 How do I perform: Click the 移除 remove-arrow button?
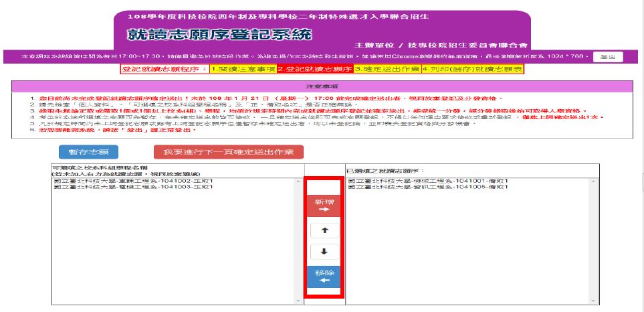pos(324,277)
